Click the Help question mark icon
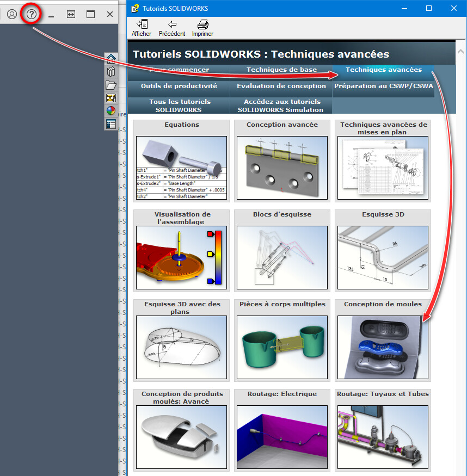 [x=32, y=14]
